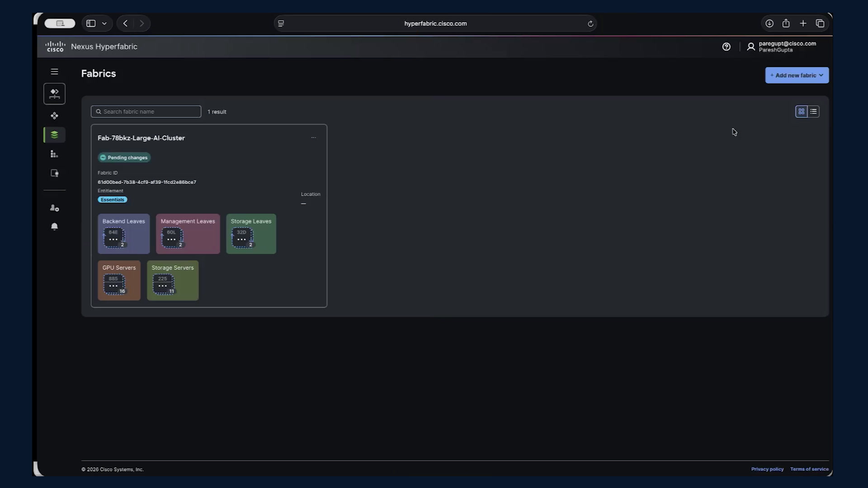This screenshot has height=488, width=868.
Task: Open the user account profile icon
Action: 751,47
